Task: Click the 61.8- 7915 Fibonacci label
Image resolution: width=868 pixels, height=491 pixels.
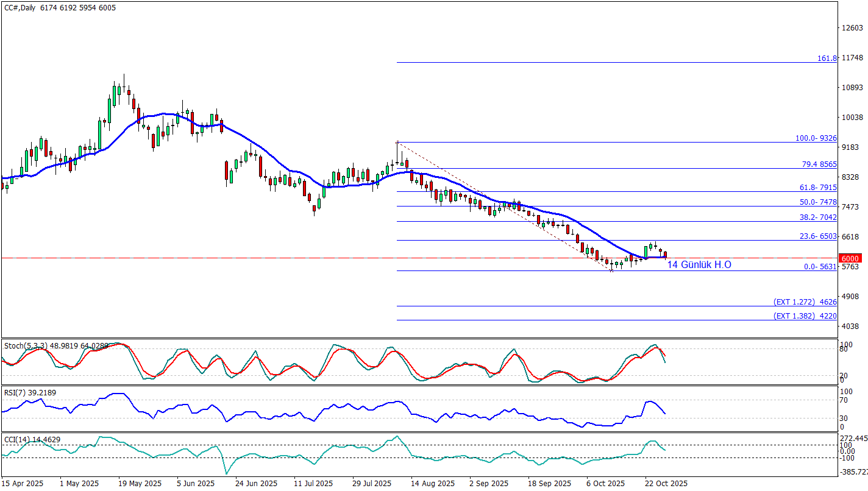Action: pos(819,188)
